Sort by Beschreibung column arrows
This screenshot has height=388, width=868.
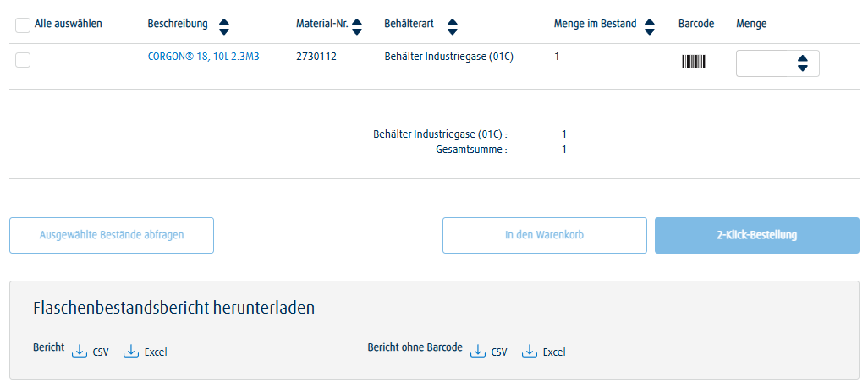tap(223, 25)
